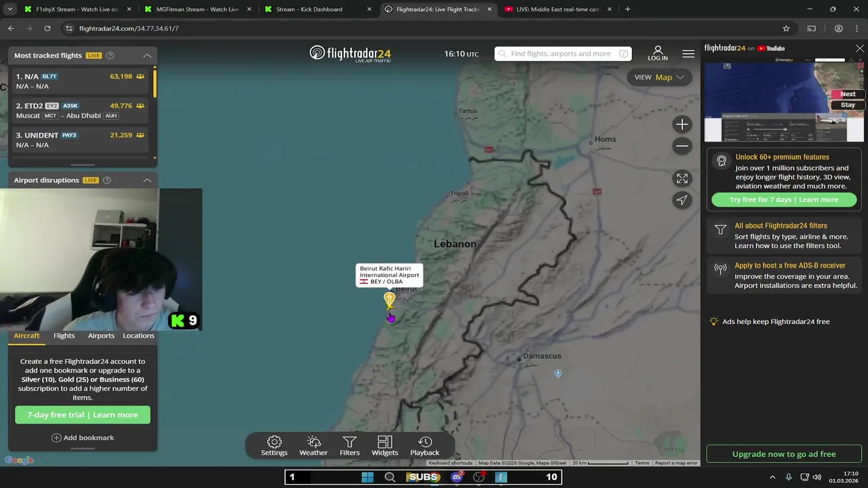Click the Keyboard shortcuts map link

[x=450, y=463]
